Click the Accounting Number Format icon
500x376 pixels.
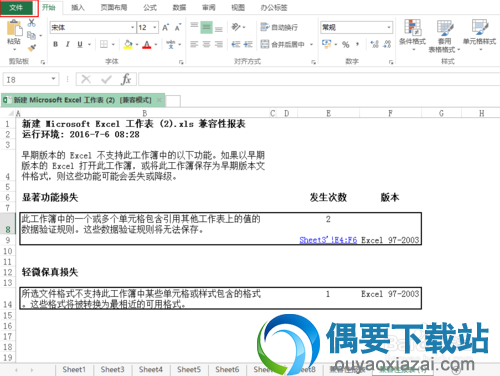pos(326,44)
